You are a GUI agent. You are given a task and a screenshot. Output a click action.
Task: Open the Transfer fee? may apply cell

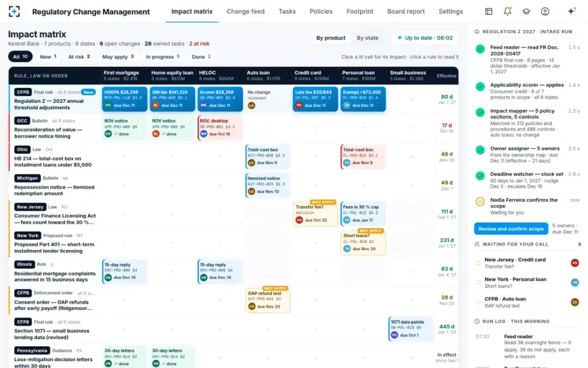[x=315, y=214]
